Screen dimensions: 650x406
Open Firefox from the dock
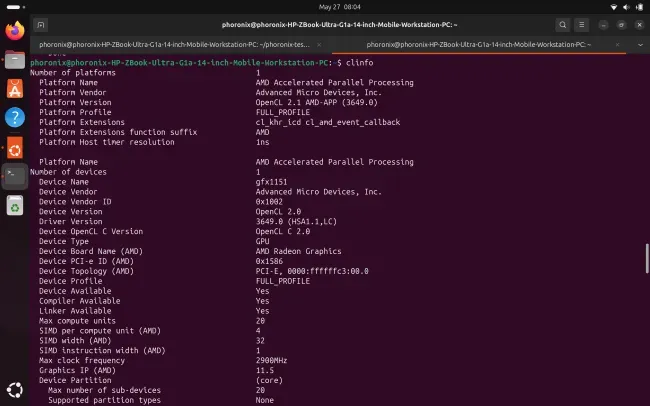click(15, 31)
